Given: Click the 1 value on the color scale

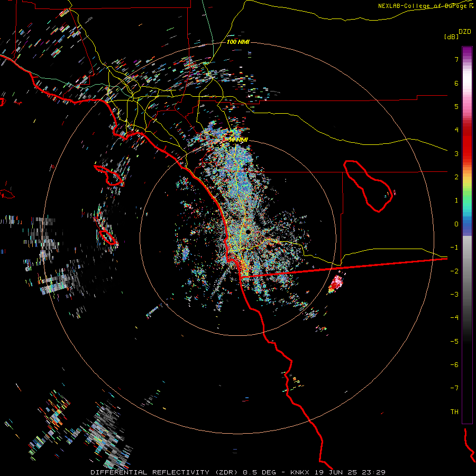Looking at the screenshot, I should click(x=456, y=200).
